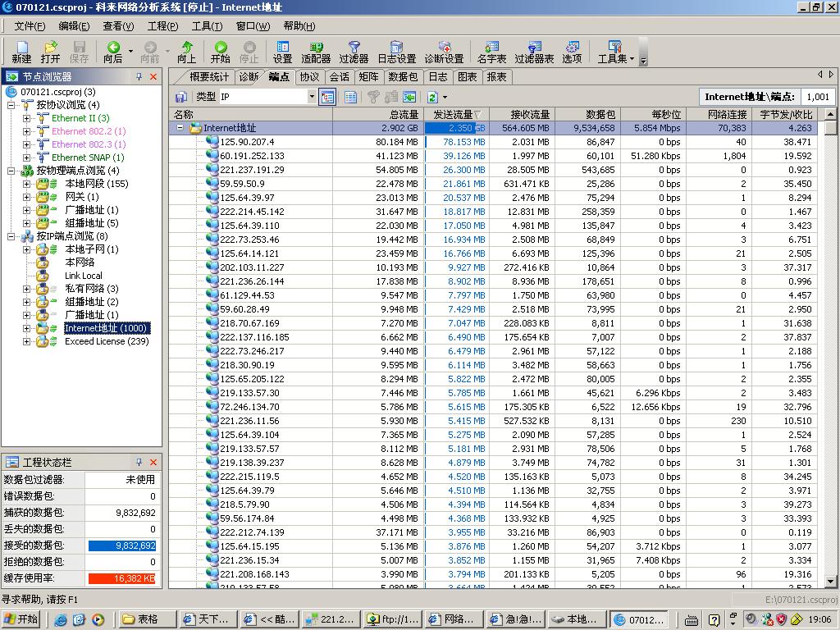This screenshot has height=630, width=840.
Task: Click the 名字表 (Name table) icon
Action: pos(491,48)
